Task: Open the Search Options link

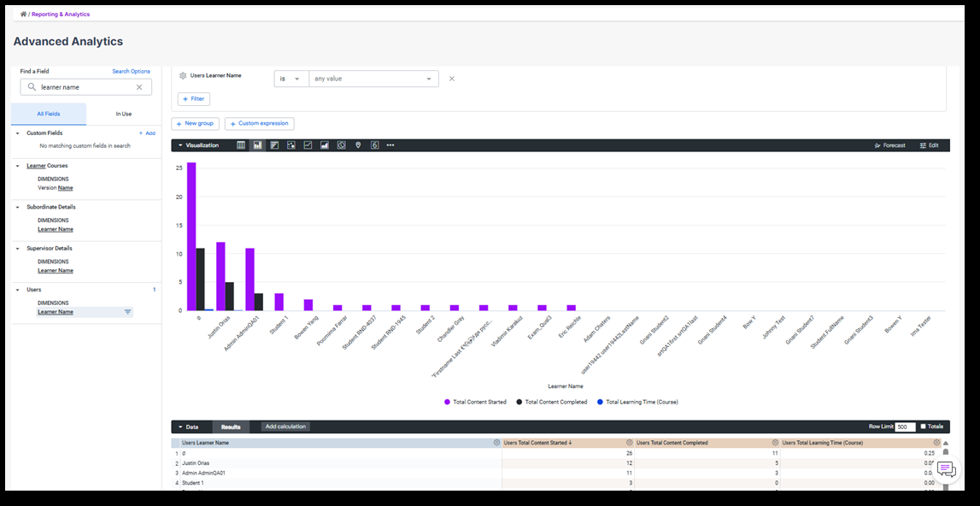Action: (x=132, y=71)
